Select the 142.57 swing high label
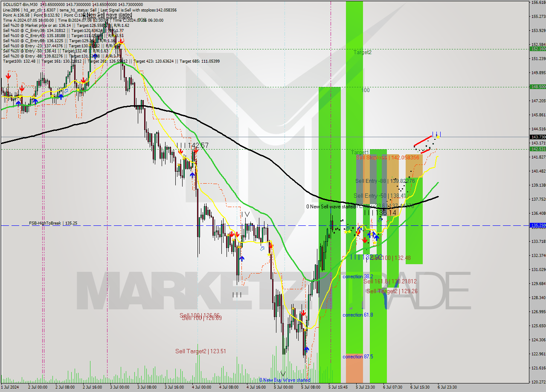 [x=198, y=146]
